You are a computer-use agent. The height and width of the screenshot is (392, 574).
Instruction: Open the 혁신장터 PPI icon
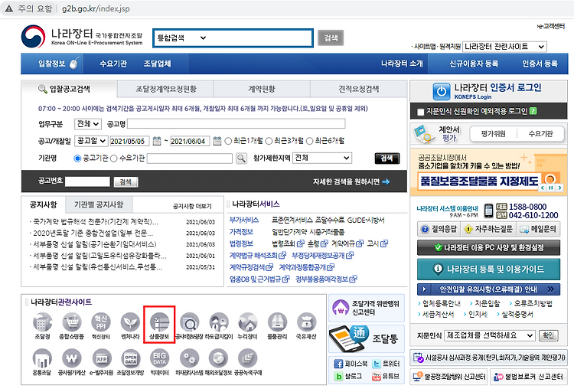coord(101,322)
